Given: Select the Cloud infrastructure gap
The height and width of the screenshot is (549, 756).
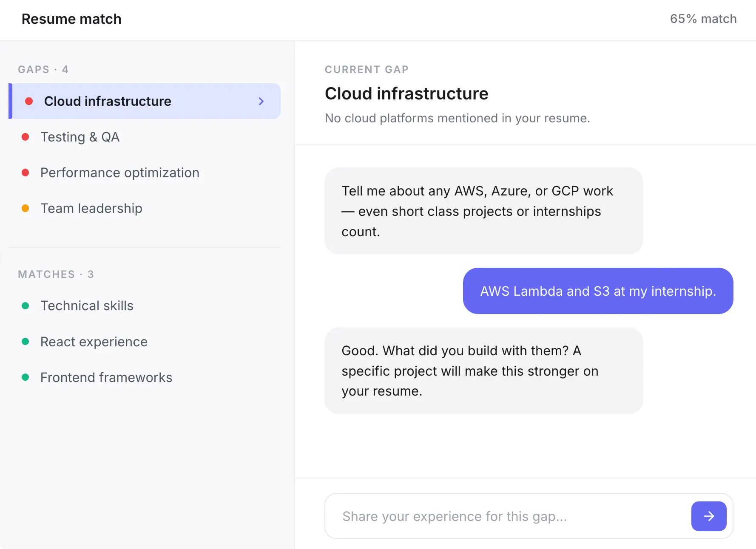Looking at the screenshot, I should pos(145,101).
